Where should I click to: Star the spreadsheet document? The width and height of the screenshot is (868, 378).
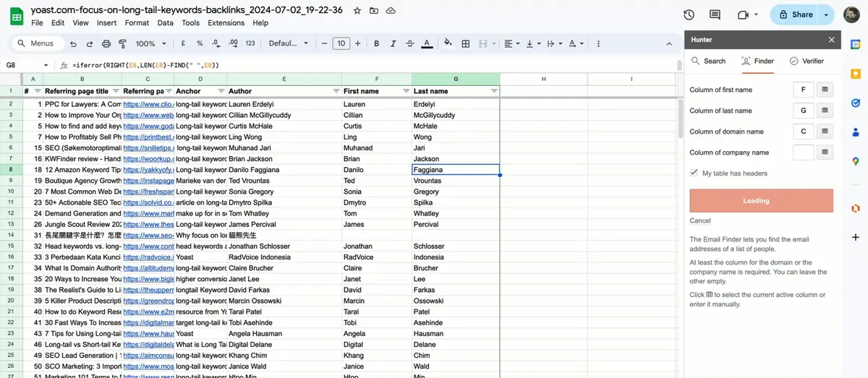click(x=357, y=11)
